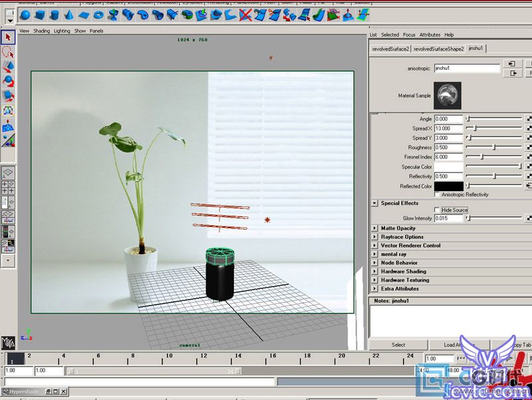
Task: Expand the Matte Opacity section
Action: (374, 228)
